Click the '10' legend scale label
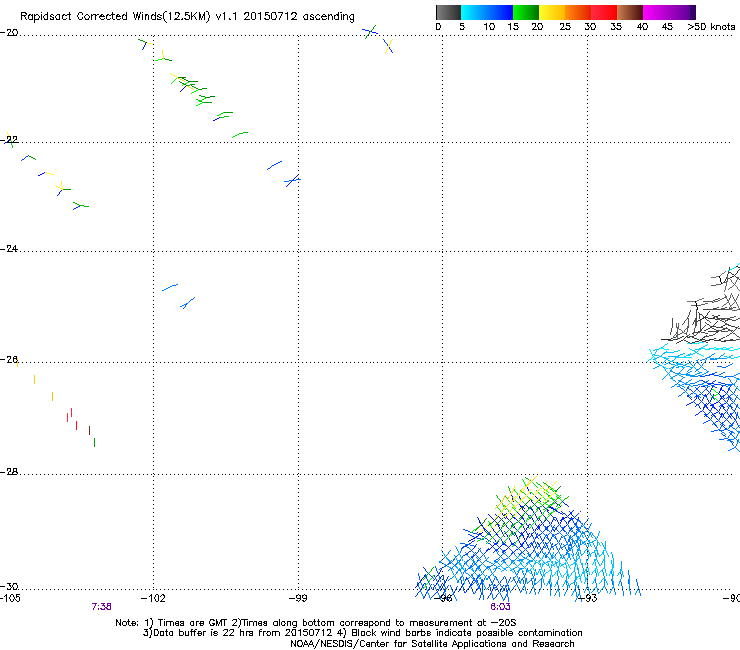Screen dimensions: 740x650 pyautogui.click(x=489, y=27)
